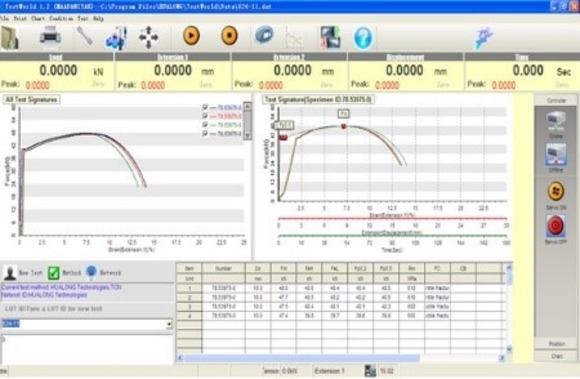580x379 pixels.
Task: Click the Servo ON icon
Action: coord(556,191)
